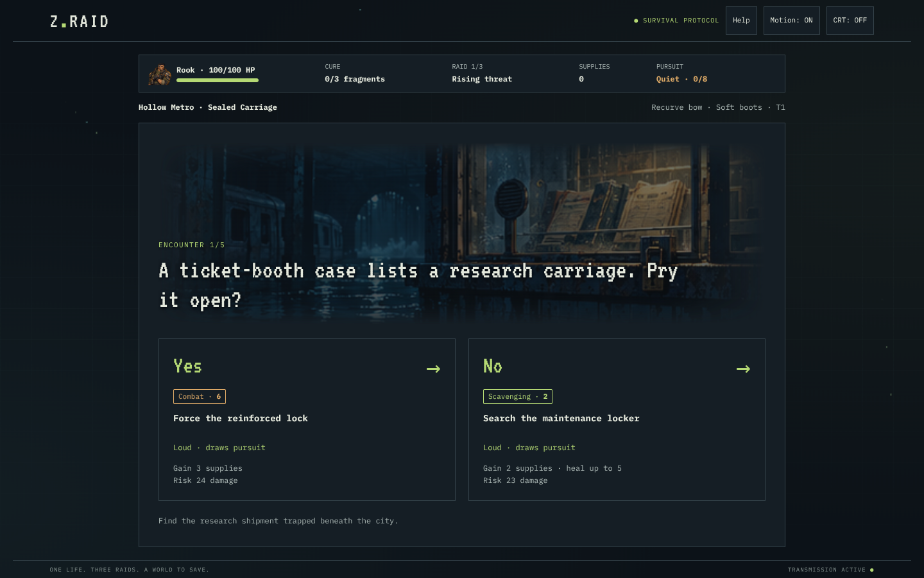
Task: Toggle the Motion: ON setting
Action: pos(791,21)
